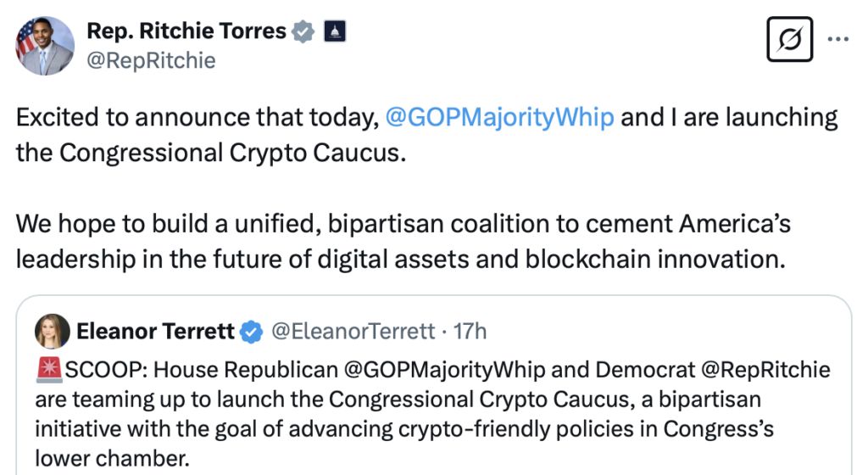
Task: Click the 'We hope to build' paragraph
Action: pyautogui.click(x=403, y=242)
